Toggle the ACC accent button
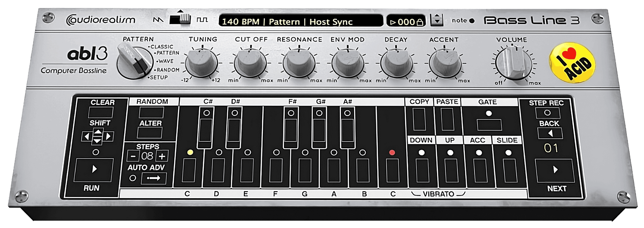644x228 pixels. click(479, 170)
